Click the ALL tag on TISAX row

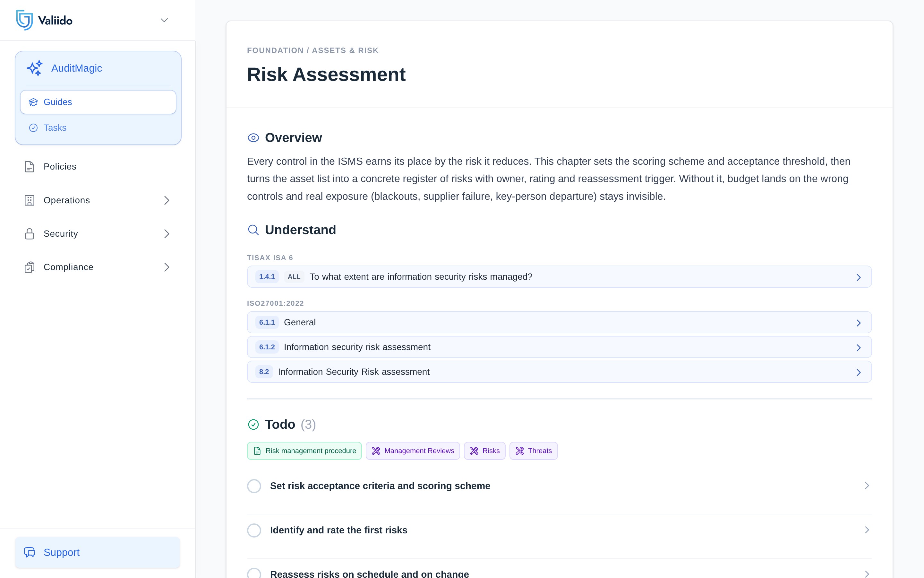[294, 277]
